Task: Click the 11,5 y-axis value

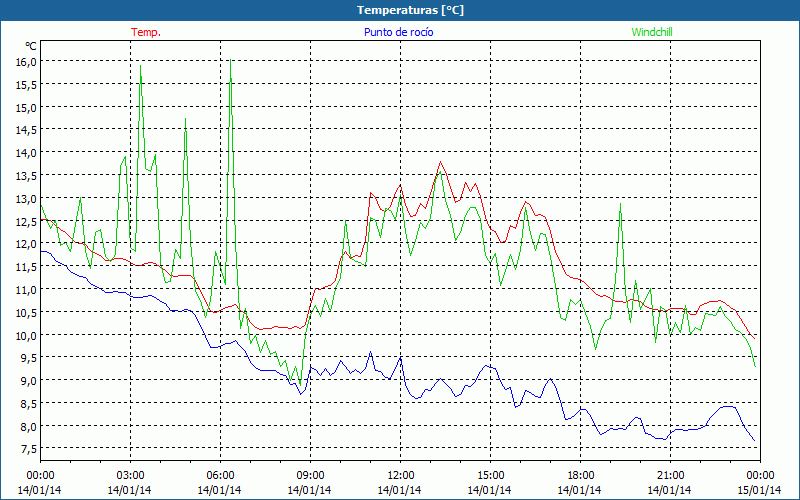Action: 27,267
